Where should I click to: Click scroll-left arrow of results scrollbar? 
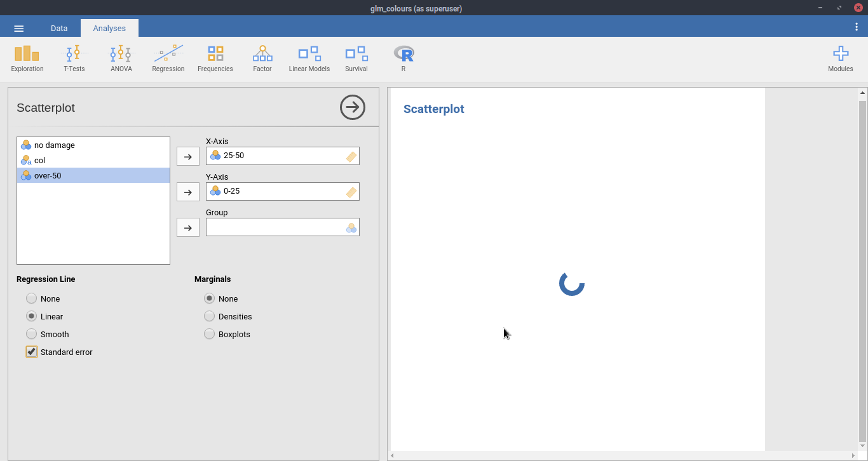click(392, 455)
